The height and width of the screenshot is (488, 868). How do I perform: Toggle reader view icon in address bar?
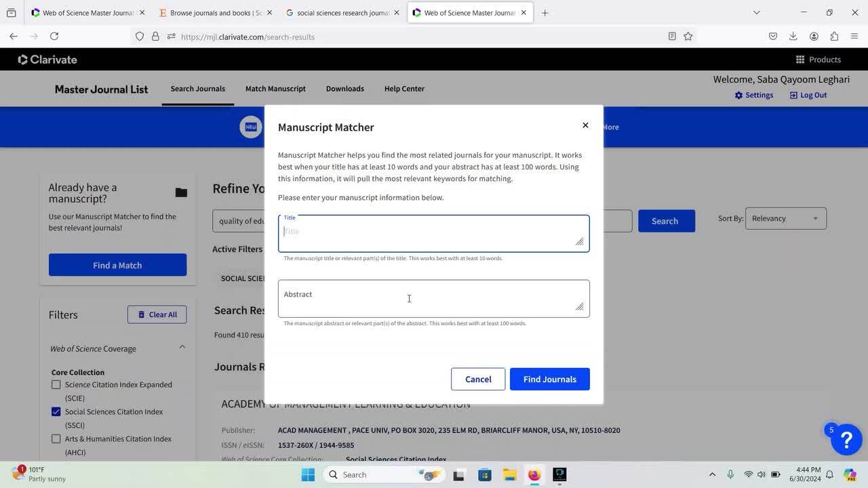click(672, 37)
